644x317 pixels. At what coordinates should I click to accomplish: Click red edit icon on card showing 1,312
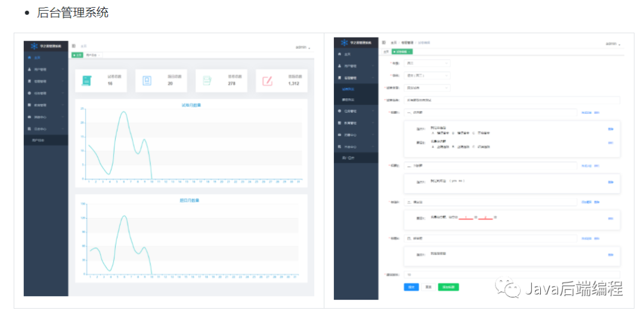[267, 80]
